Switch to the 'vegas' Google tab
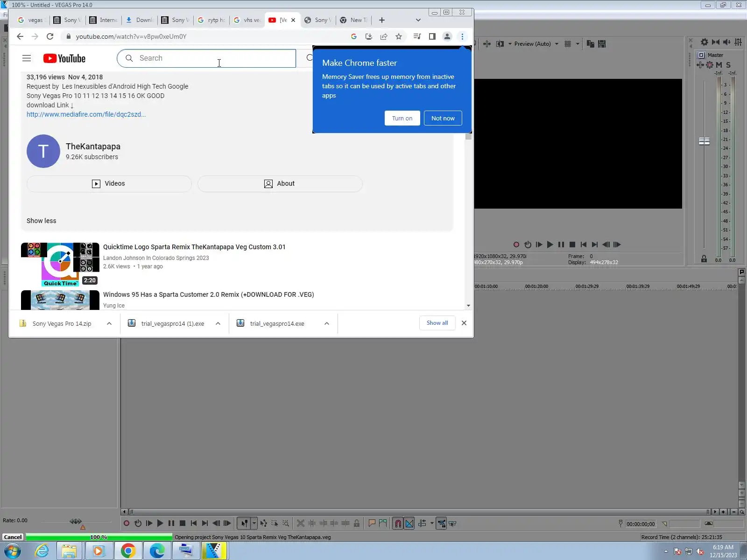747x560 pixels. tap(31, 20)
